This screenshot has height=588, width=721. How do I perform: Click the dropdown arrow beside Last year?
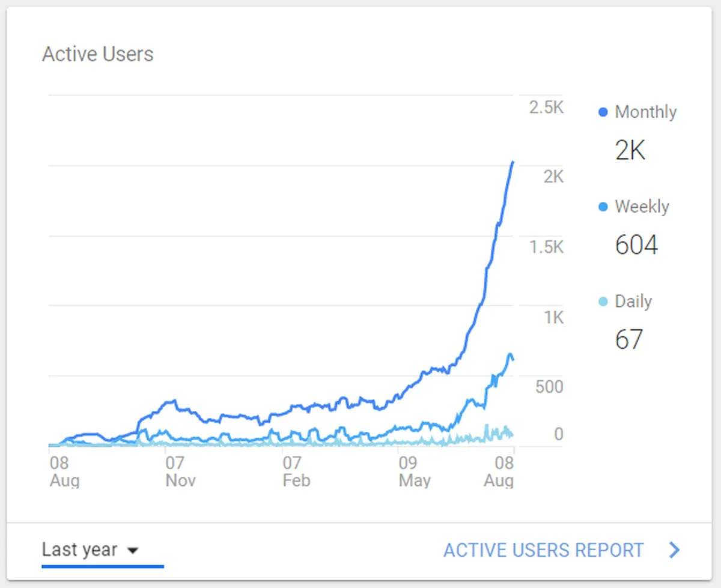tap(134, 550)
